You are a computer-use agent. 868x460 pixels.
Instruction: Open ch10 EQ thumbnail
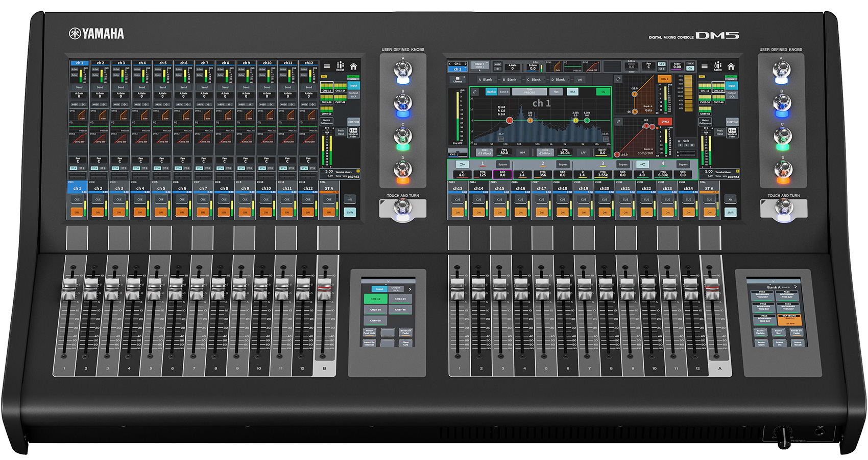267,125
